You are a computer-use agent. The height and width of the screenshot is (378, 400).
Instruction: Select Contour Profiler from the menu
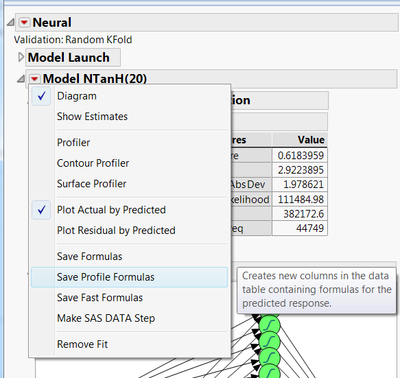pos(130,163)
